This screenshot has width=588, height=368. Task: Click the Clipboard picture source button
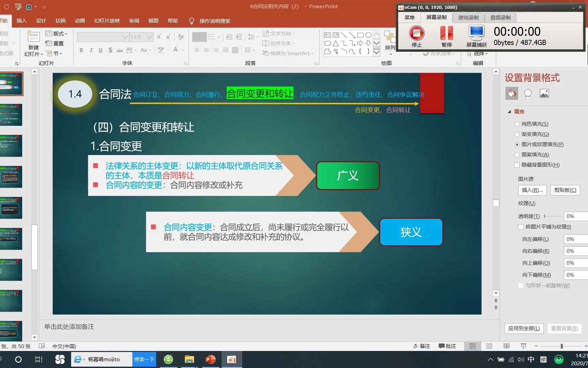pyautogui.click(x=565, y=190)
